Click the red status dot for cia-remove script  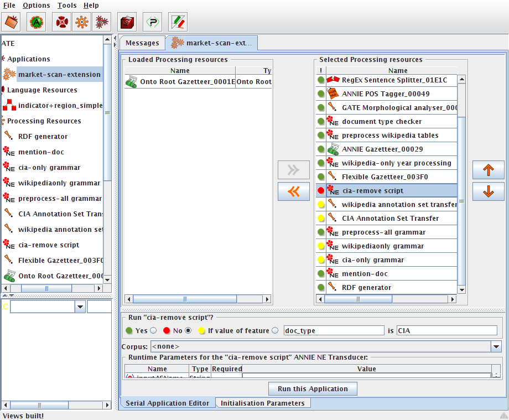point(321,190)
